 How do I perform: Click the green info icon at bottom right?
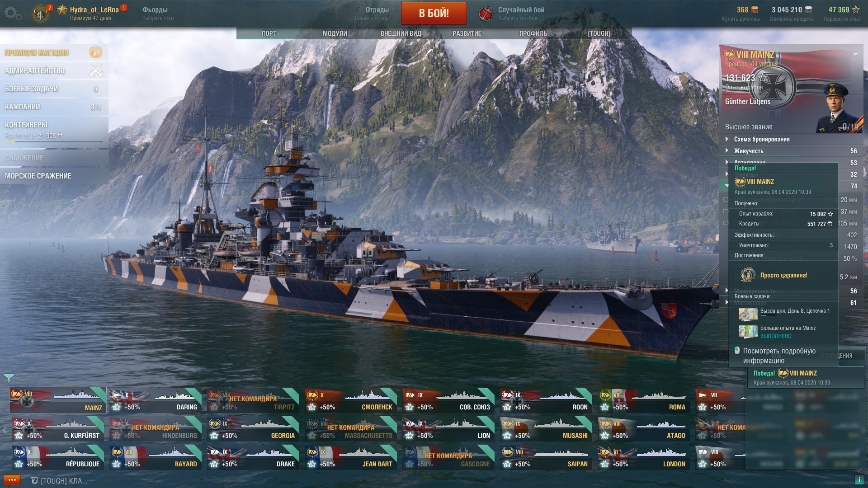click(859, 480)
